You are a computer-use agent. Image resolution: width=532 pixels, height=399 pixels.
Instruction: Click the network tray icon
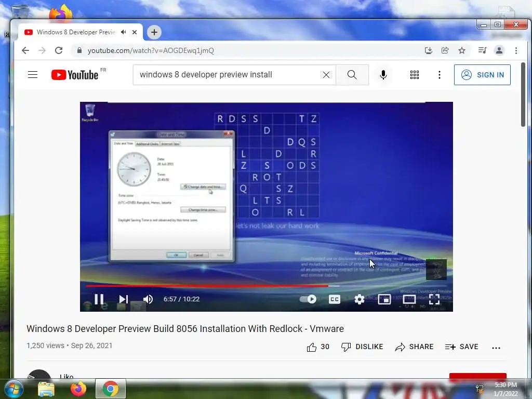(480, 389)
